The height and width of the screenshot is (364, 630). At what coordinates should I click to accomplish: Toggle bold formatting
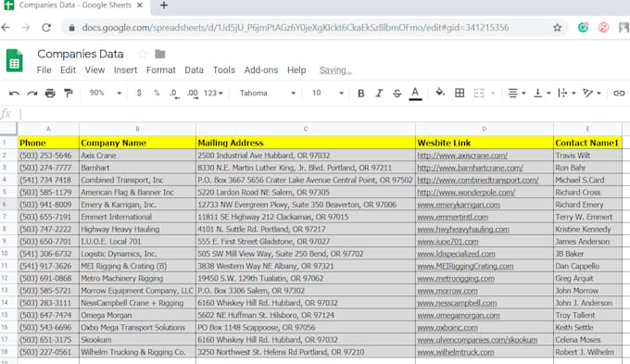point(360,94)
